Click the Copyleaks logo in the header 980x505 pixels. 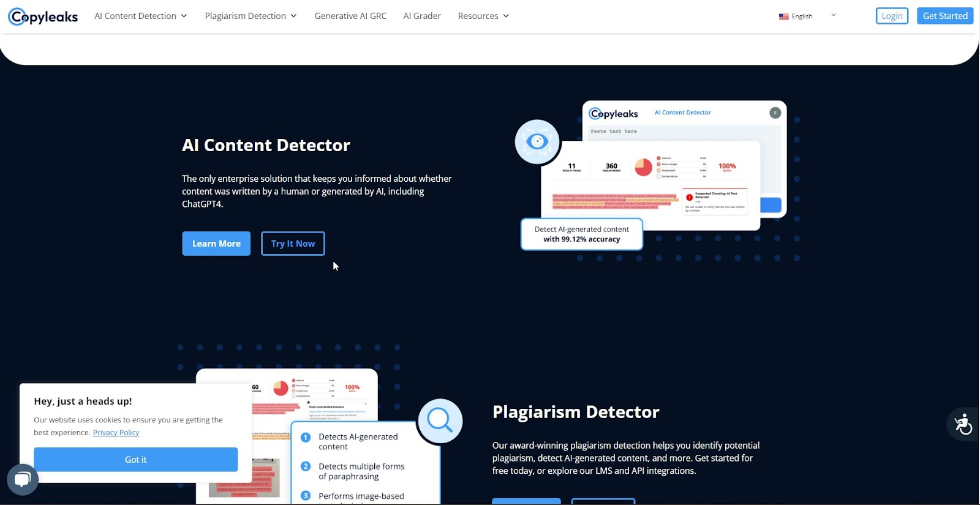tap(43, 17)
